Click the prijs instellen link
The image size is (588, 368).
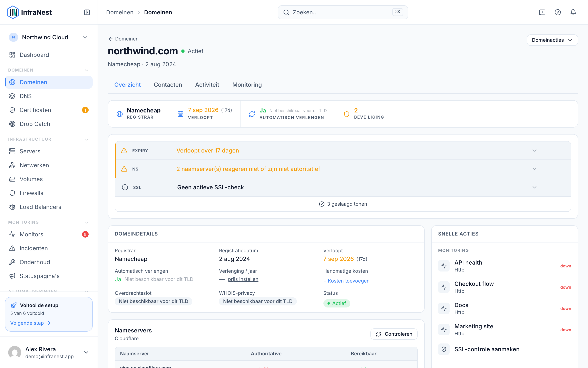coord(243,279)
